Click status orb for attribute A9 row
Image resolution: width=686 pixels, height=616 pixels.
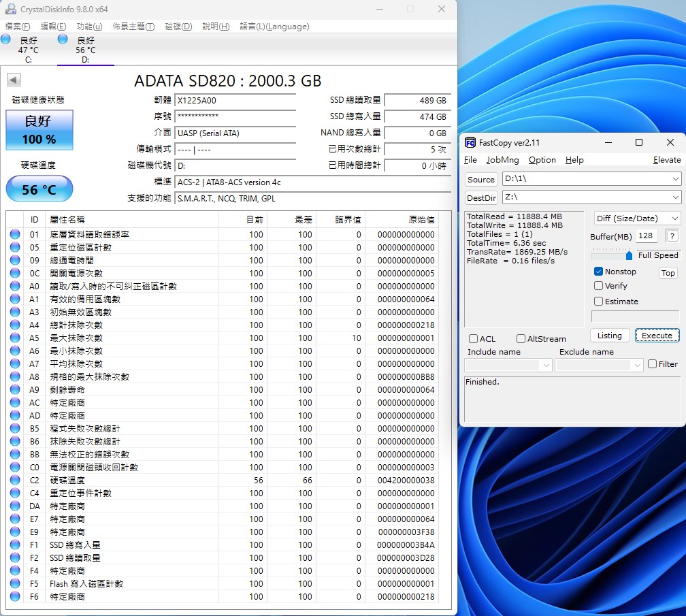15,389
